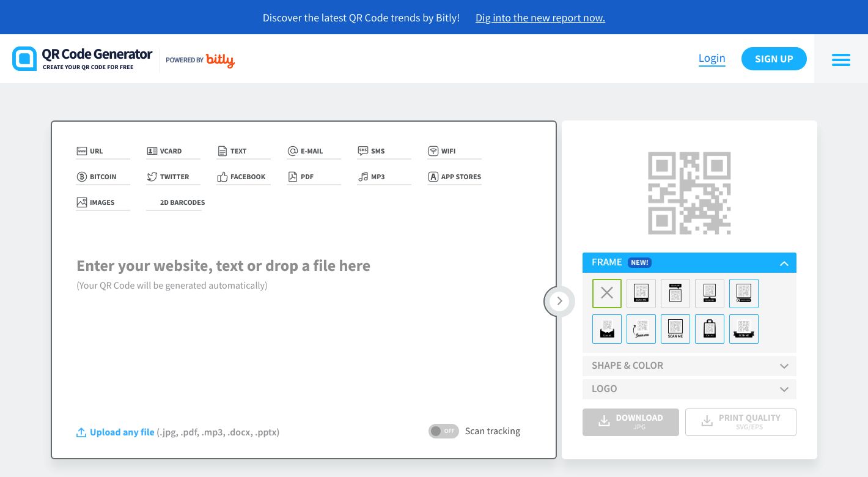Select the Images QR type
Image resolution: width=868 pixels, height=477 pixels.
click(x=103, y=202)
